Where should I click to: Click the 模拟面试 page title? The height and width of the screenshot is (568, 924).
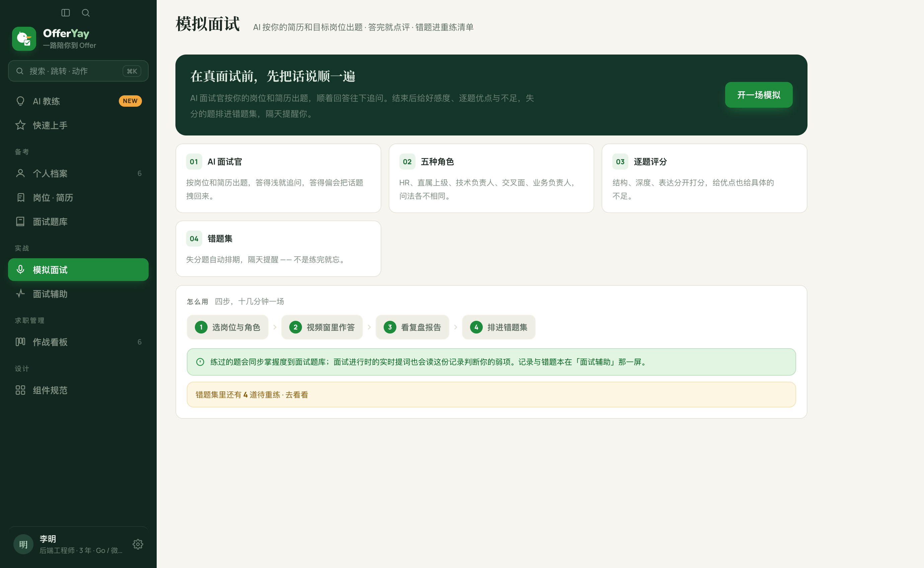point(208,24)
